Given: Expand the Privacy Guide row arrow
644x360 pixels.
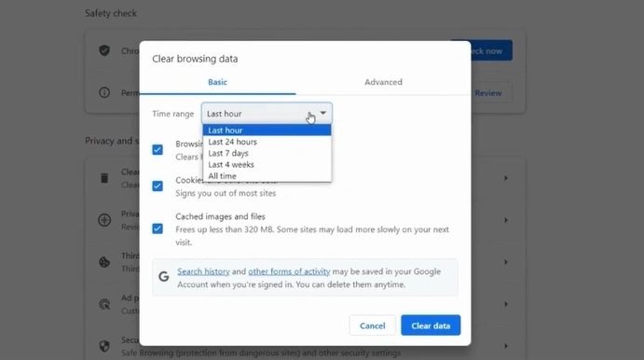Looking at the screenshot, I should pyautogui.click(x=506, y=220).
